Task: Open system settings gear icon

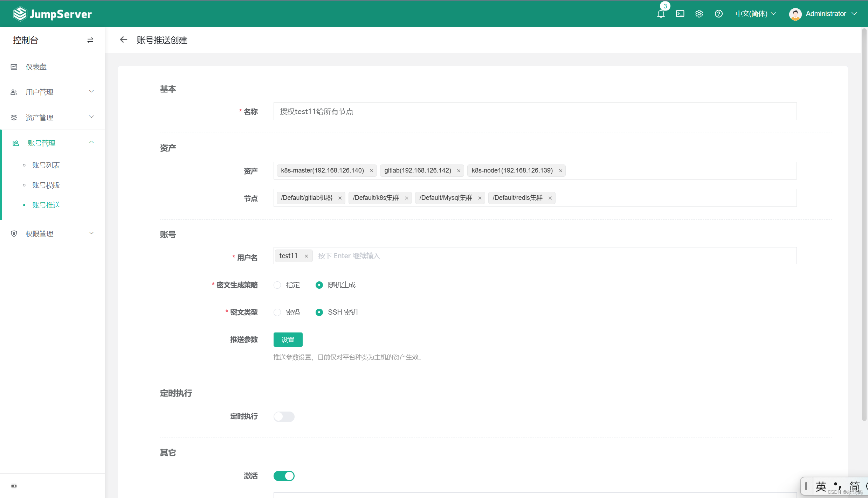Action: tap(699, 14)
